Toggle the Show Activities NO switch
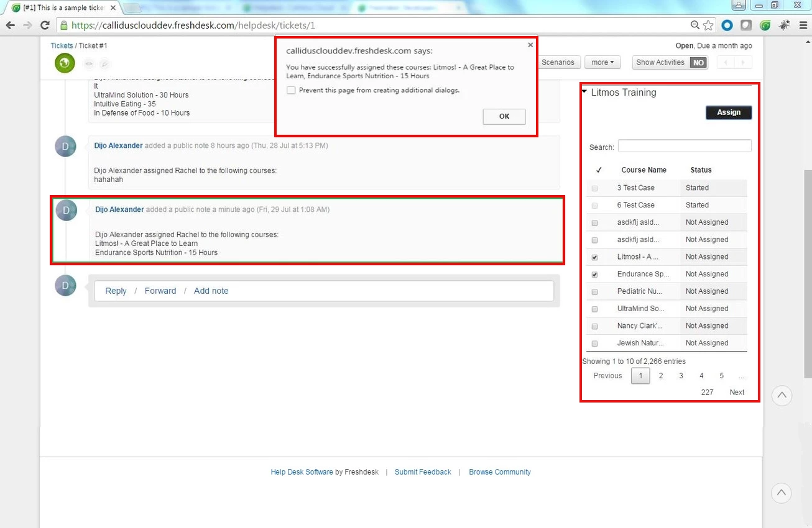This screenshot has width=812, height=528. pyautogui.click(x=699, y=63)
